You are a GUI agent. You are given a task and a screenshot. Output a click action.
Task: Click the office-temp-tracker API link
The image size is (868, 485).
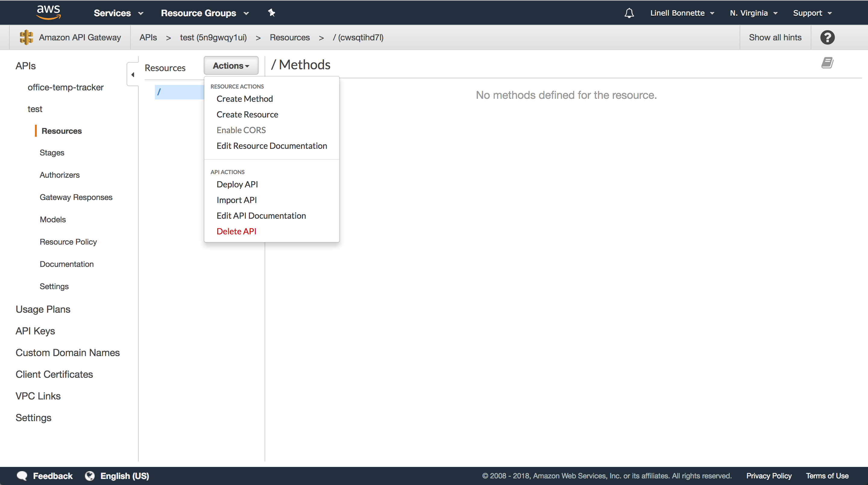point(66,86)
